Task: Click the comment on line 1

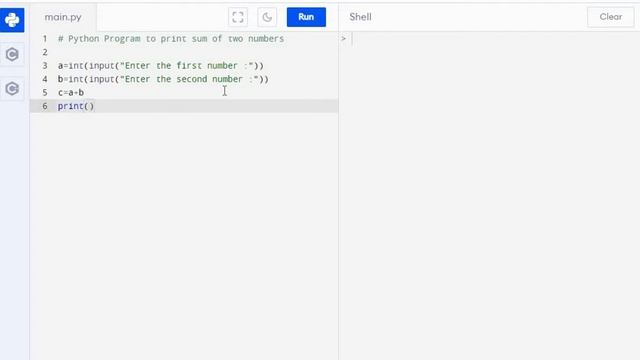Action: [171, 39]
